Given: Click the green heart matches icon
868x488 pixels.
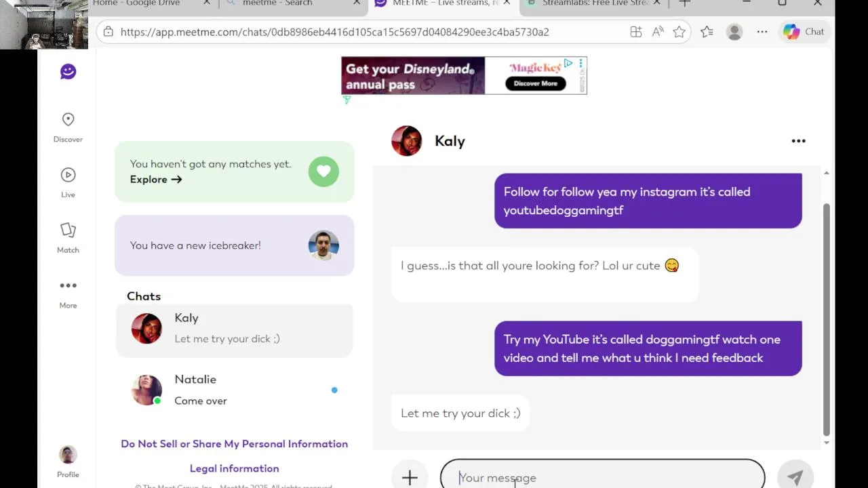Looking at the screenshot, I should [323, 171].
